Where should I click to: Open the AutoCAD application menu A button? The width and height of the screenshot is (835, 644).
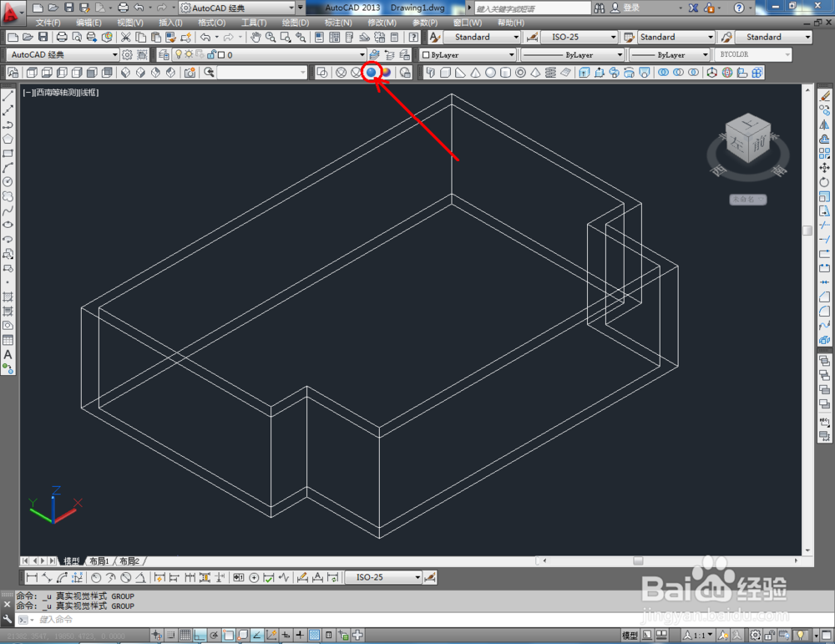(x=12, y=12)
